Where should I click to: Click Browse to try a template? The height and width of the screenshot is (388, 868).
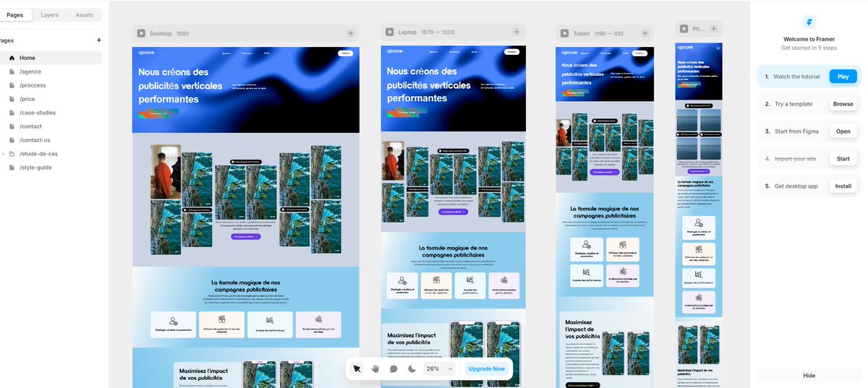(843, 104)
